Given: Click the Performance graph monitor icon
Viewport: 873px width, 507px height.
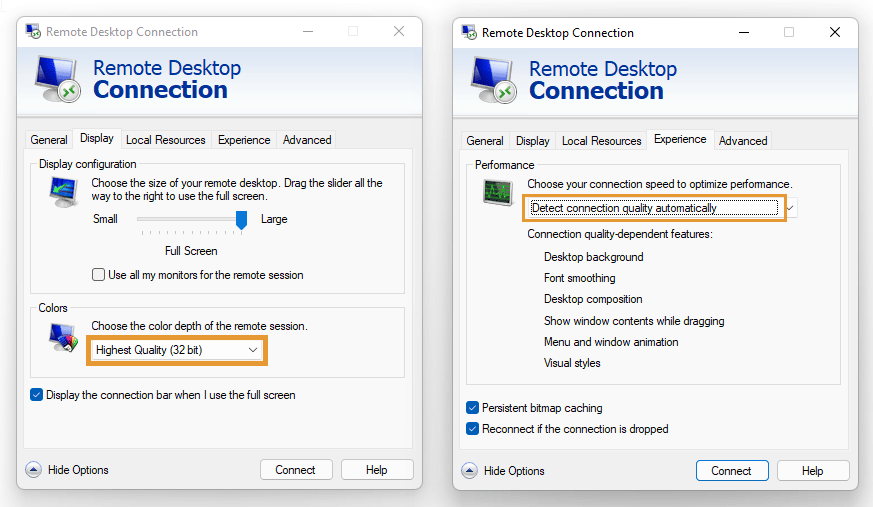Looking at the screenshot, I should 498,193.
